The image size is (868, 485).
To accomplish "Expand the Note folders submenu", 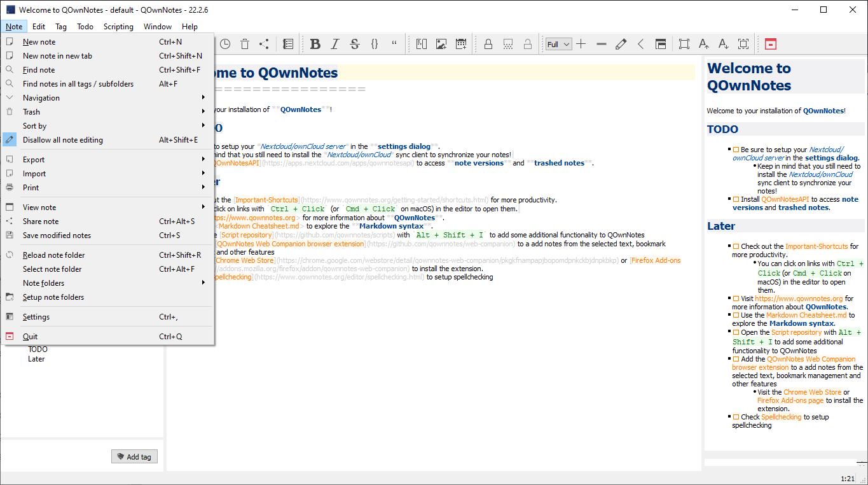I will click(x=107, y=283).
